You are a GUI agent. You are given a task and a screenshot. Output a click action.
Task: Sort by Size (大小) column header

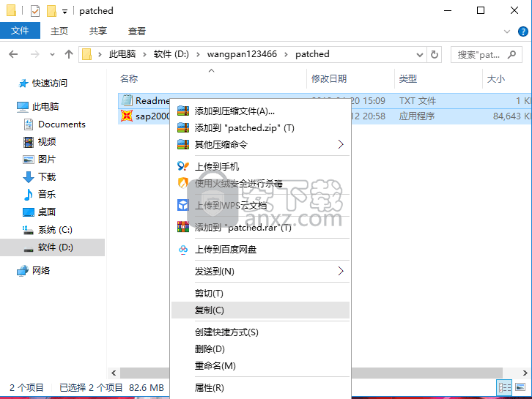507,78
